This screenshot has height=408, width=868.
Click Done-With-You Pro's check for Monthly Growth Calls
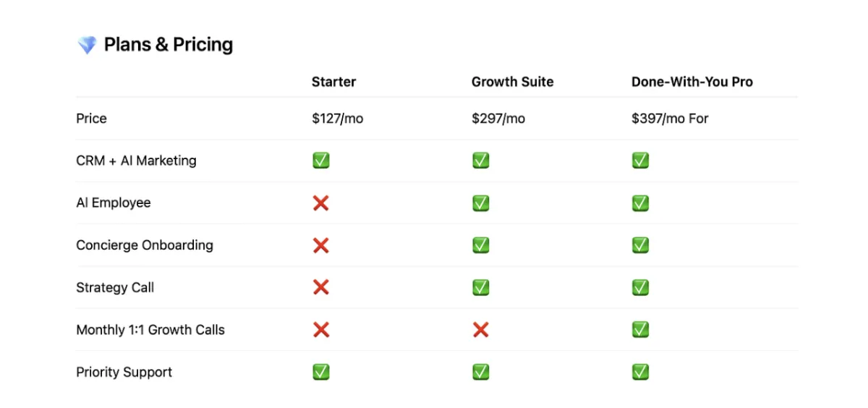point(640,330)
